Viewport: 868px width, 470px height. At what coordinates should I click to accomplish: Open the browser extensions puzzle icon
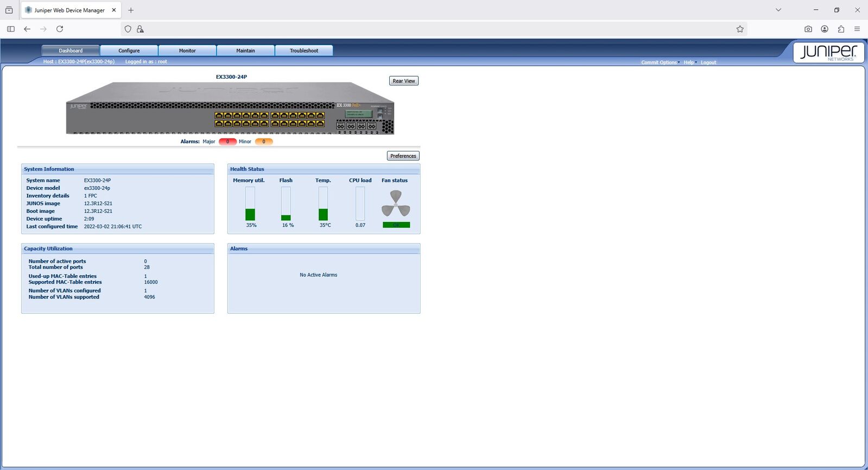[x=841, y=29]
